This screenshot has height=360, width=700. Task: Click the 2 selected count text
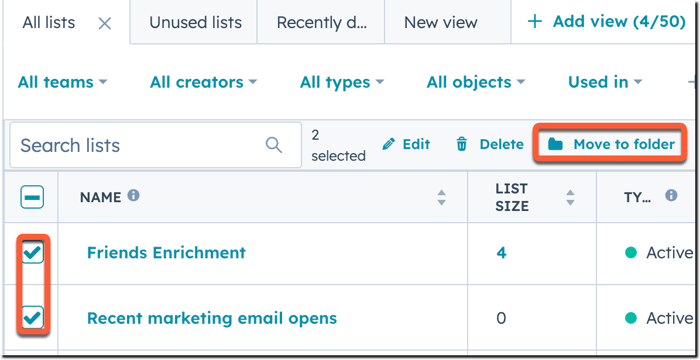point(338,145)
